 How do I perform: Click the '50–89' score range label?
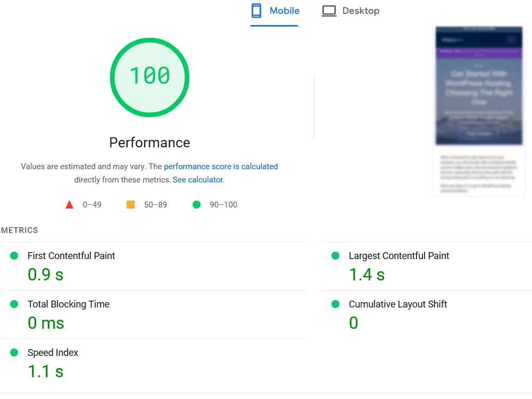(x=155, y=205)
